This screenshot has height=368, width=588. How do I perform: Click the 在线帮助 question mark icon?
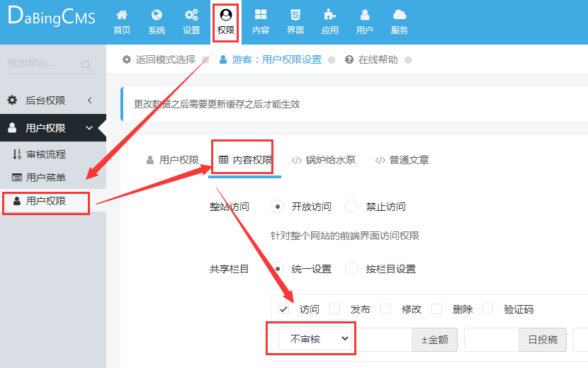(x=349, y=59)
